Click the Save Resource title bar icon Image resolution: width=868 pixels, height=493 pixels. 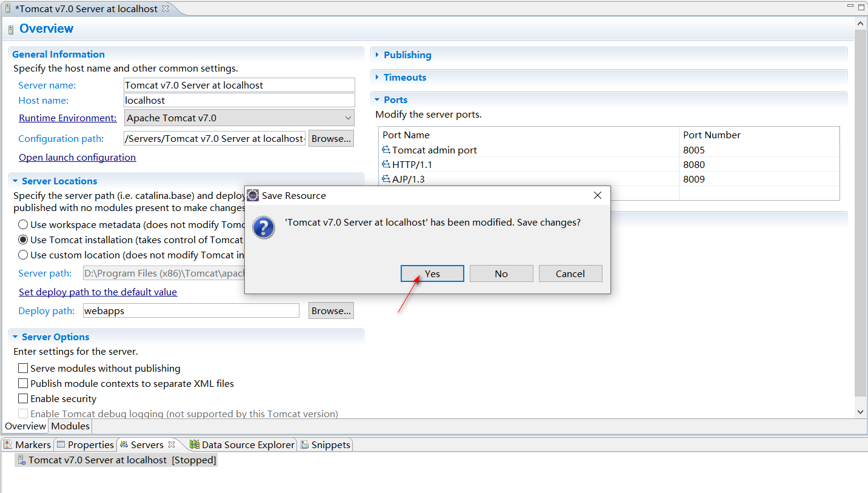253,195
